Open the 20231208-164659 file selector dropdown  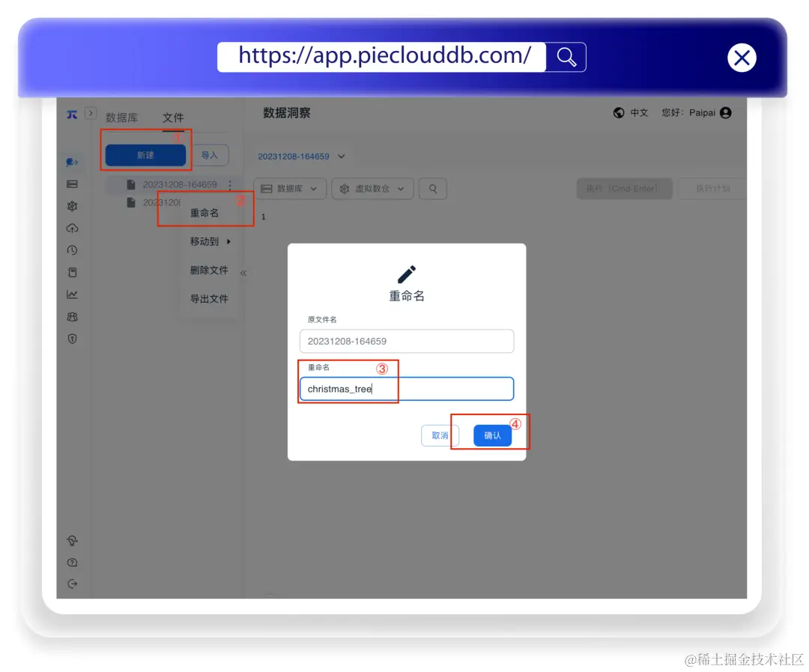(302, 157)
